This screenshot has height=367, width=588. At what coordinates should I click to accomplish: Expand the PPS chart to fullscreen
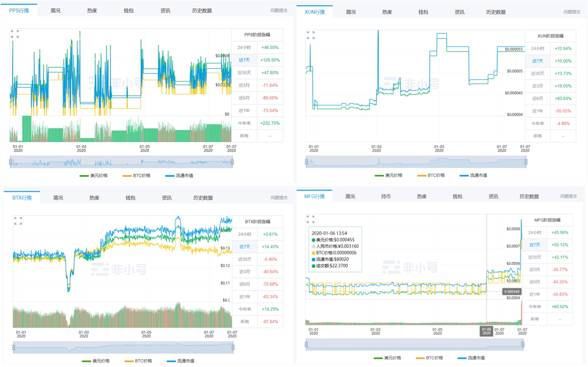15,34
